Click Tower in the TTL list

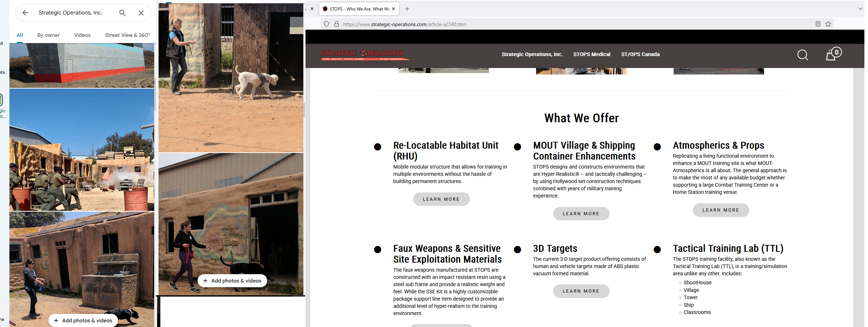coord(690,297)
